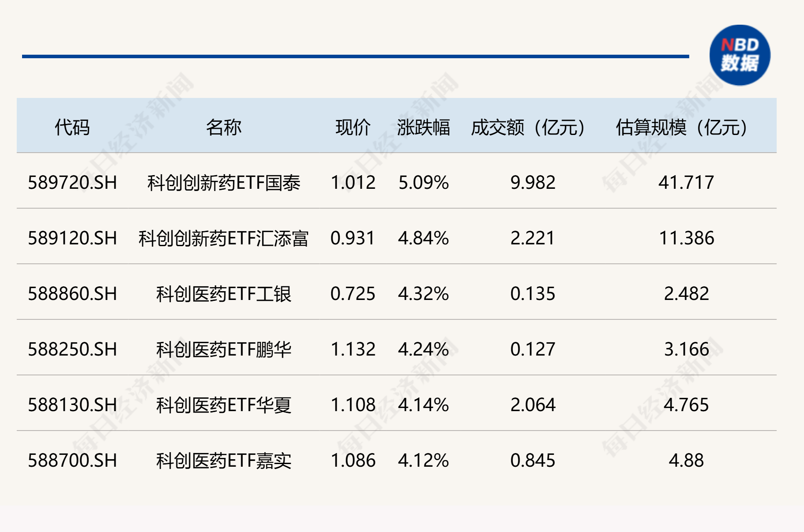This screenshot has width=804, height=532.
Task: Click the turnover value 0.135
Action: (x=533, y=294)
